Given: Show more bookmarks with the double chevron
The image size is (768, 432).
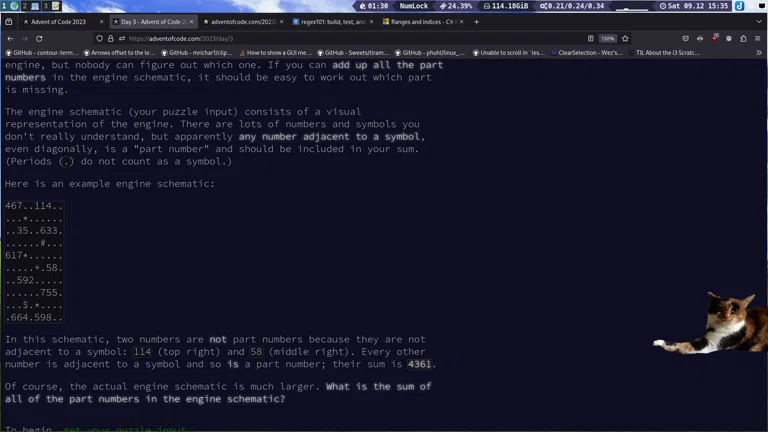Looking at the screenshot, I should click(759, 52).
